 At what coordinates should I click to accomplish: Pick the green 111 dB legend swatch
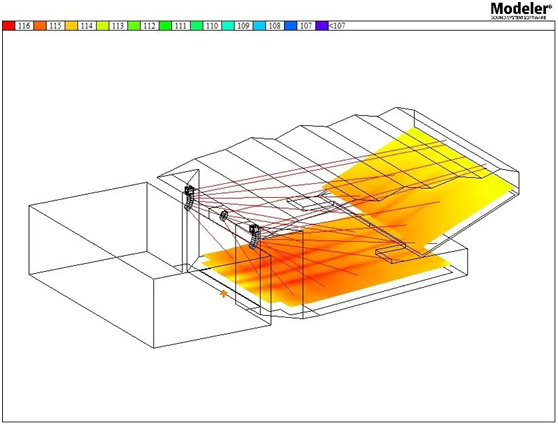tap(165, 26)
